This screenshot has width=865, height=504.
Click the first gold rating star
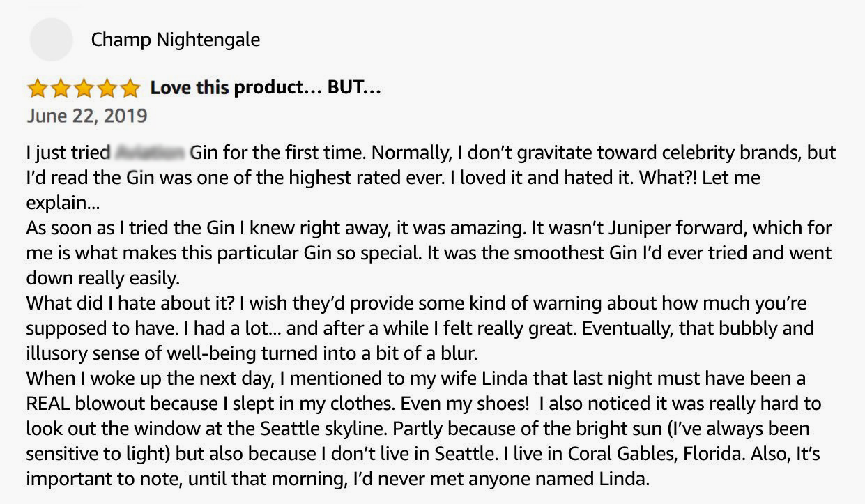(38, 89)
